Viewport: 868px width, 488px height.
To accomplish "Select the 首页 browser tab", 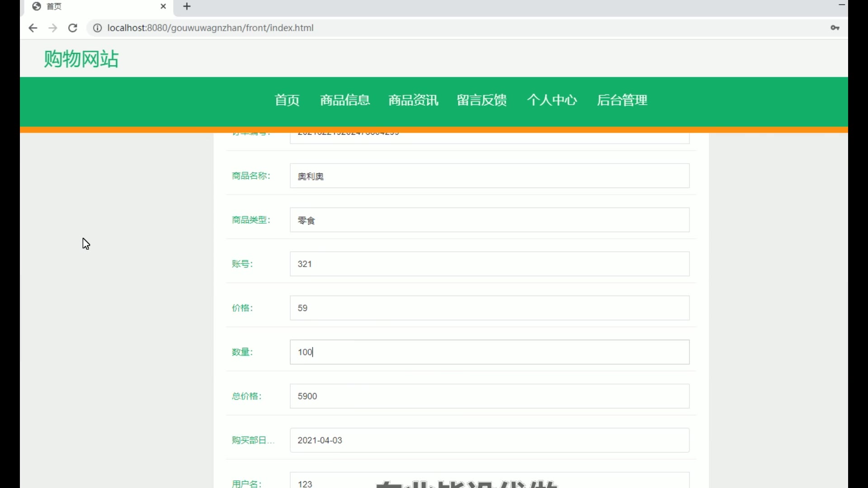I will (99, 6).
